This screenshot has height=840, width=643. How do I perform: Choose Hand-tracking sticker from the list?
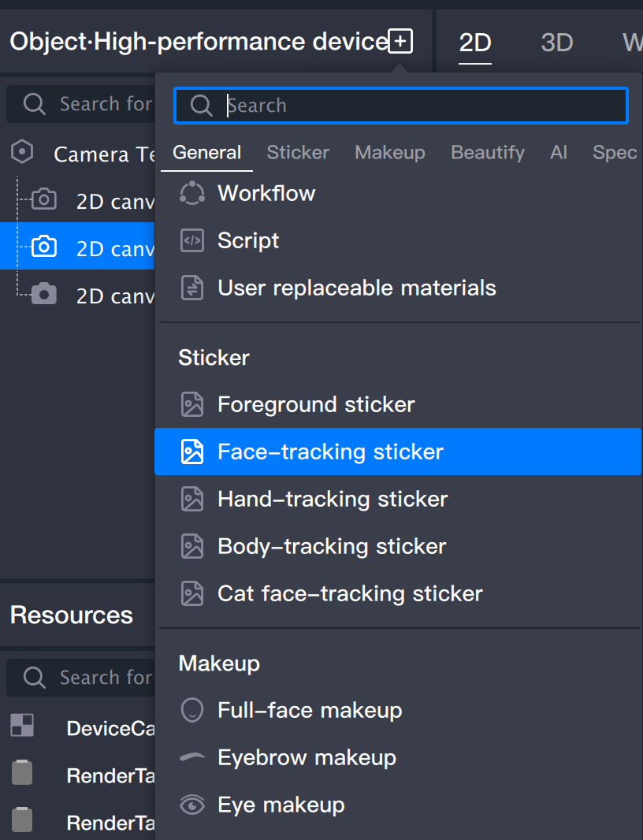(x=333, y=499)
